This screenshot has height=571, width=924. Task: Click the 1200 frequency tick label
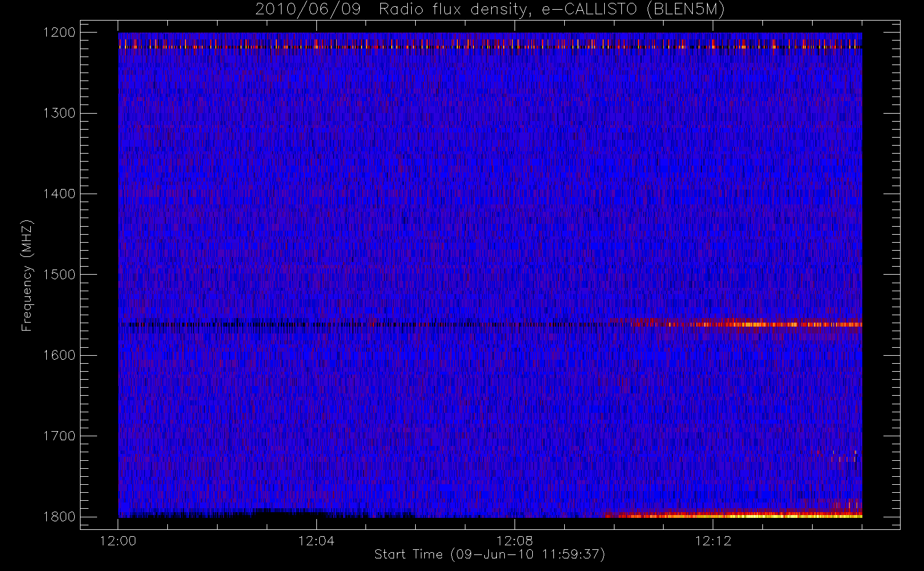(59, 33)
